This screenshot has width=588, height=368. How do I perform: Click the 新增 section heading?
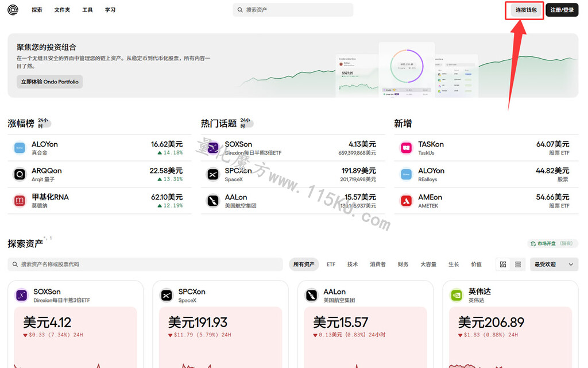pyautogui.click(x=403, y=124)
